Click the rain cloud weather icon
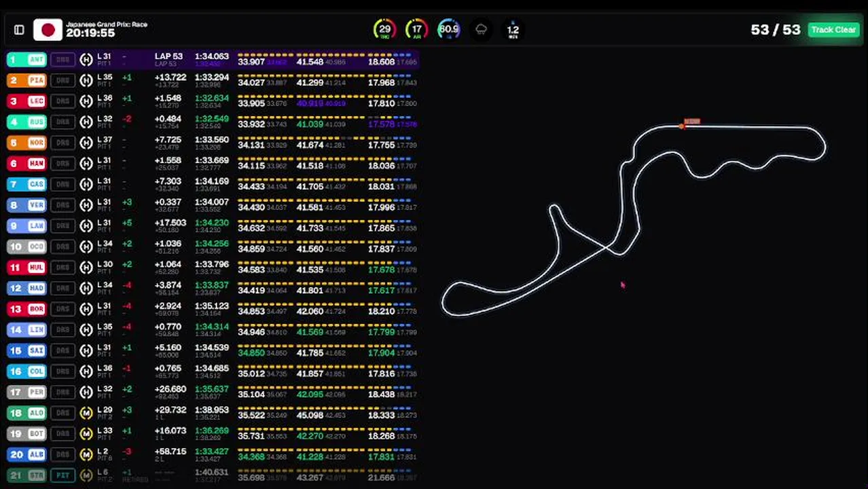Screen dimensions: 868x489 pos(482,30)
